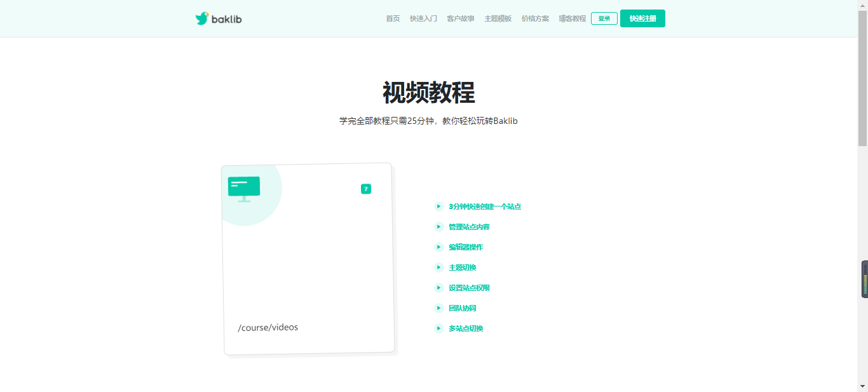
Task: Go to 客户故事 page
Action: [x=461, y=18]
